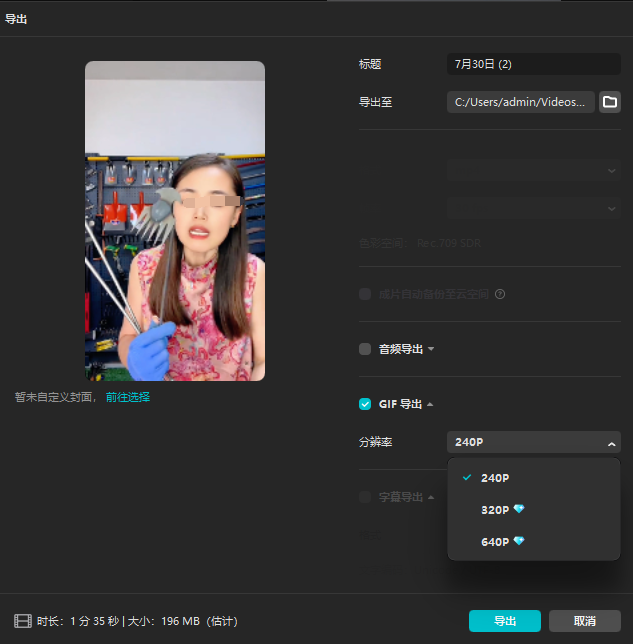This screenshot has width=633, height=644.
Task: Click the 标题 text field
Action: coord(533,64)
